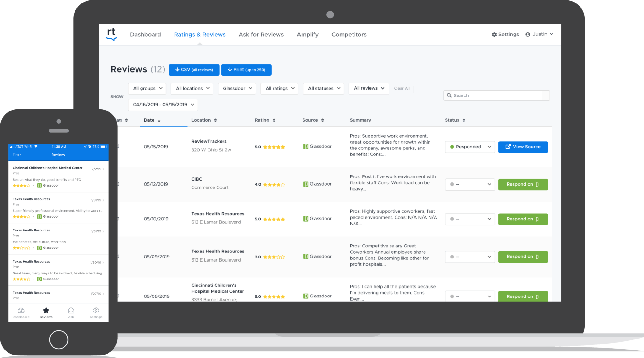Tap phone review "the benefits, the culture, work flow"

point(58,239)
